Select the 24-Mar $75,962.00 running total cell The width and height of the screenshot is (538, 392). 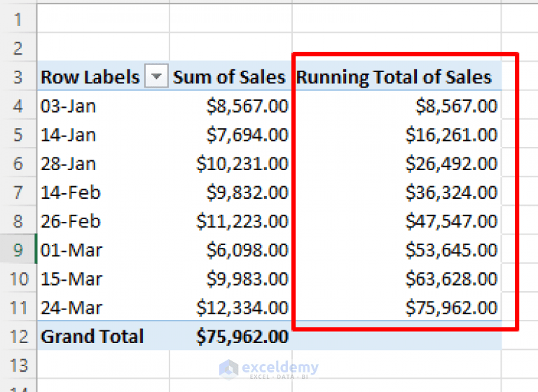point(396,307)
